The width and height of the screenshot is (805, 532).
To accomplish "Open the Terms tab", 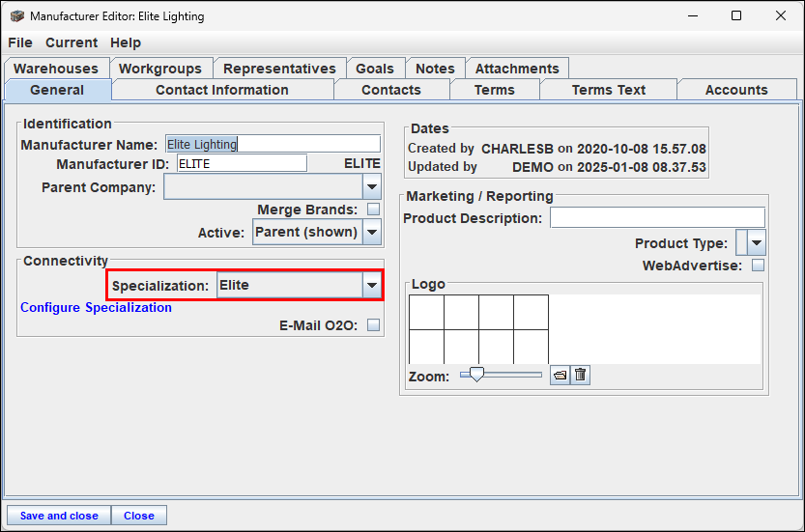I will 495,90.
